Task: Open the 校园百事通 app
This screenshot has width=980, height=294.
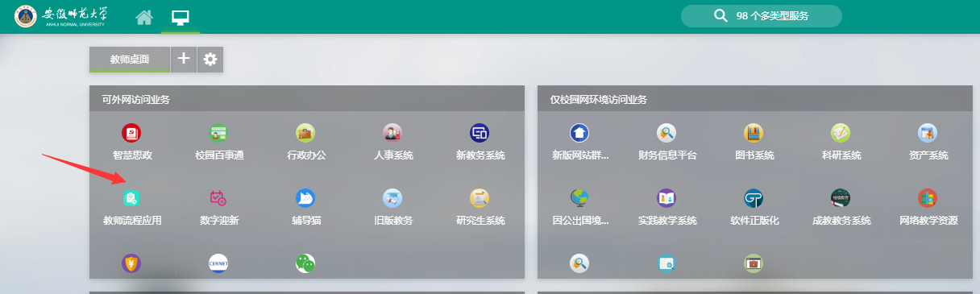Action: [x=219, y=141]
